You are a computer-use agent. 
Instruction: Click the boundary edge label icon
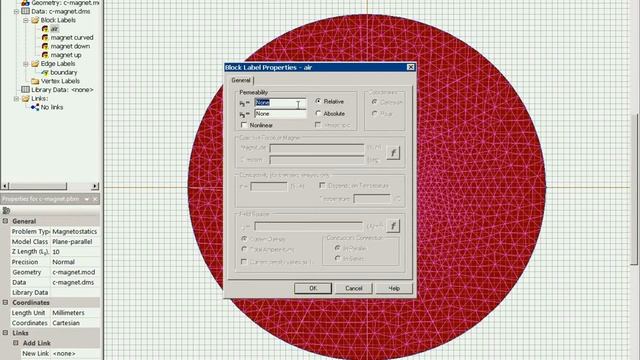click(x=45, y=72)
